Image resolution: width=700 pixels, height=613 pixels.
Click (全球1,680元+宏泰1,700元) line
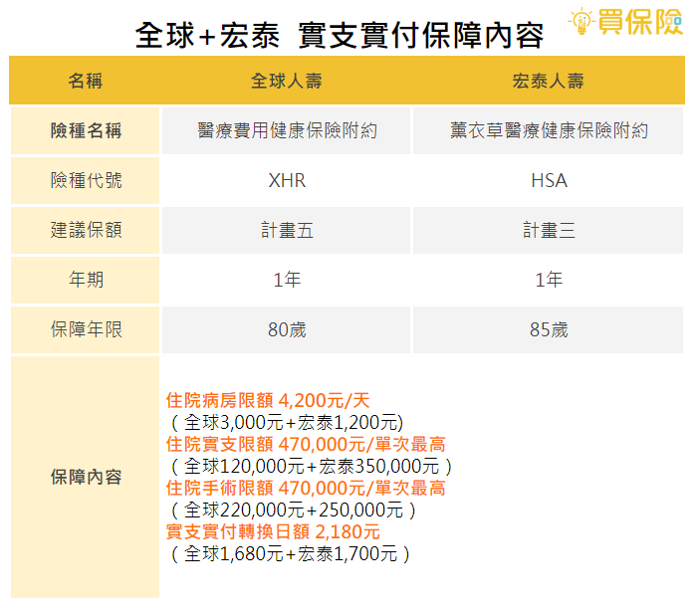pyautogui.click(x=290, y=553)
